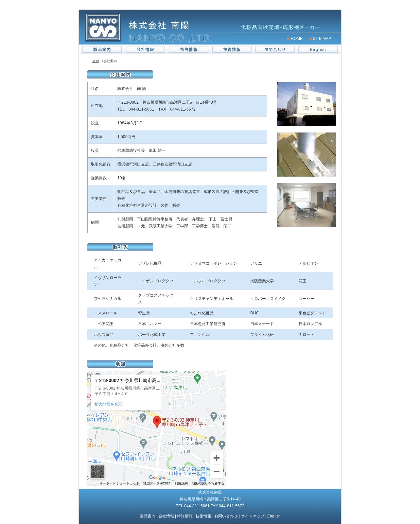This screenshot has height=524, width=420.
Task: Click ファンケル in client list
Action: pos(200,335)
